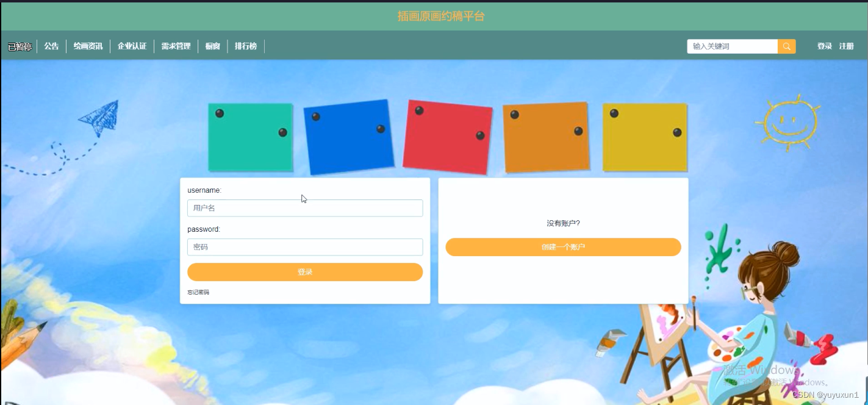Click the password: label

click(204, 229)
